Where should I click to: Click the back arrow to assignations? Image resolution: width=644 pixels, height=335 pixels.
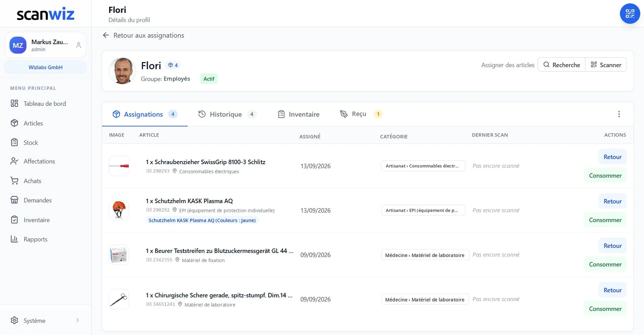(106, 35)
